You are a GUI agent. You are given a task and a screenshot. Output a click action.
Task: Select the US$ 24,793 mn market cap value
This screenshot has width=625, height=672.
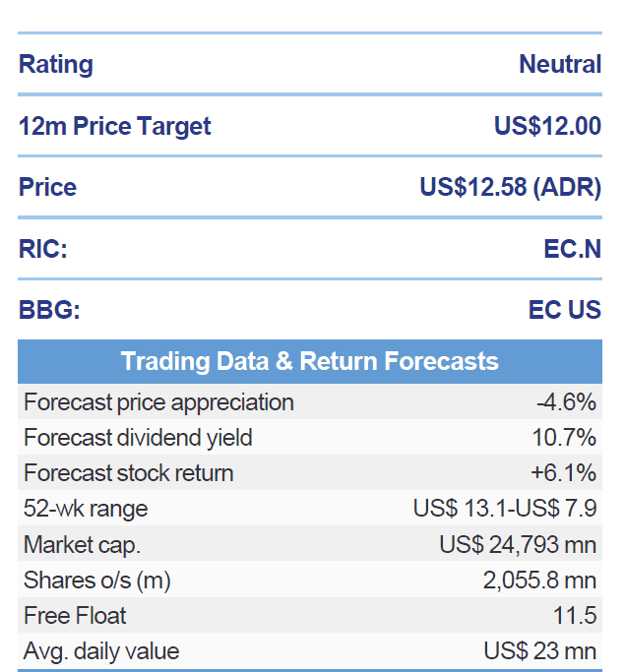518,544
